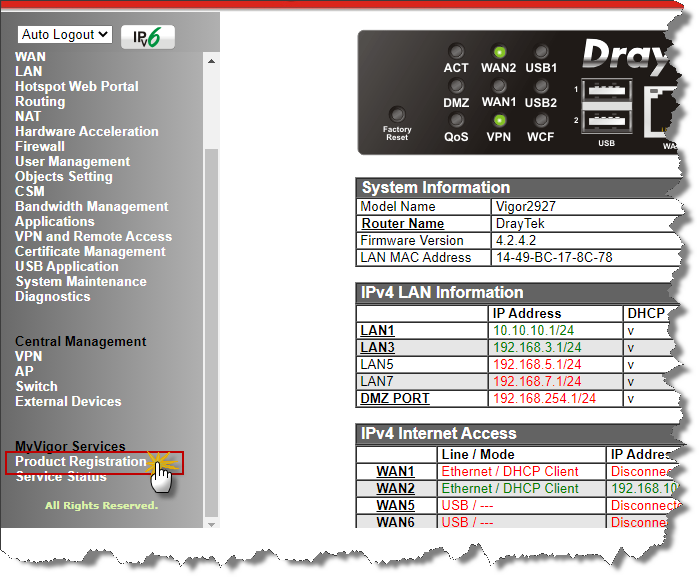Viewport: 699px width, 577px height.
Task: Click Product Registration link
Action: point(81,462)
